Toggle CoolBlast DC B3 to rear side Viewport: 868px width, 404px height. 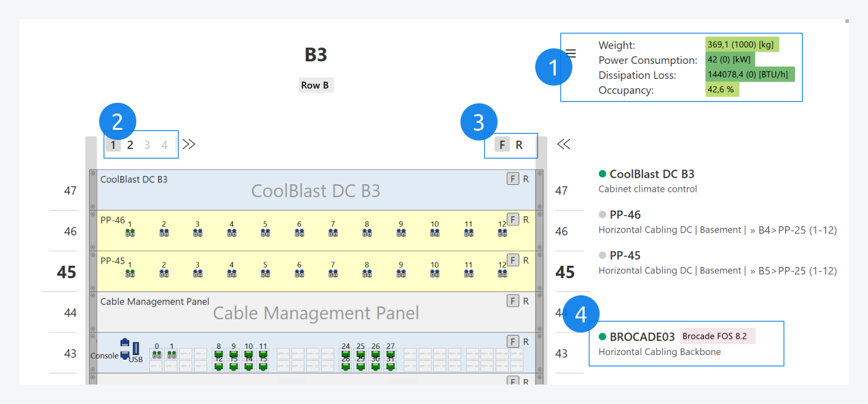[x=526, y=179]
